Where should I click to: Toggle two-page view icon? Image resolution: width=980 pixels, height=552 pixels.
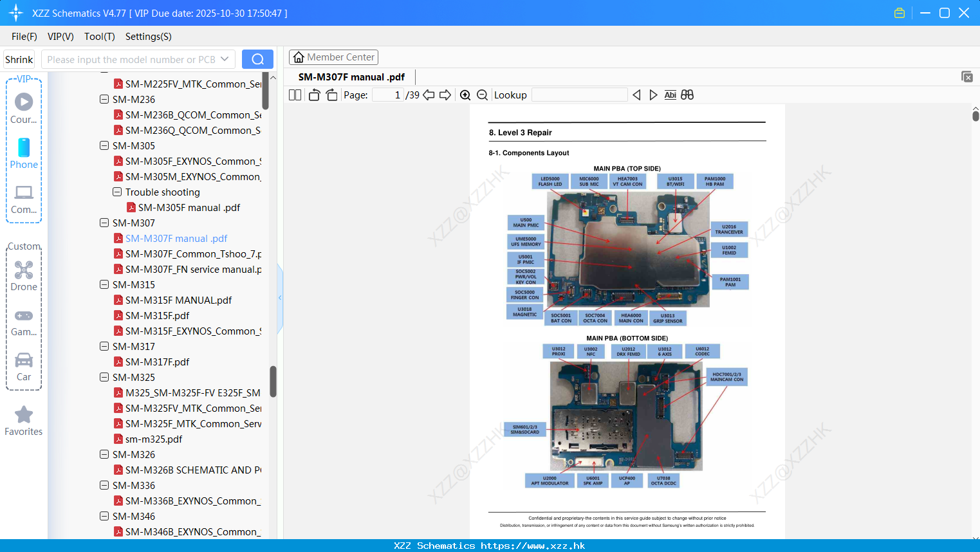295,95
